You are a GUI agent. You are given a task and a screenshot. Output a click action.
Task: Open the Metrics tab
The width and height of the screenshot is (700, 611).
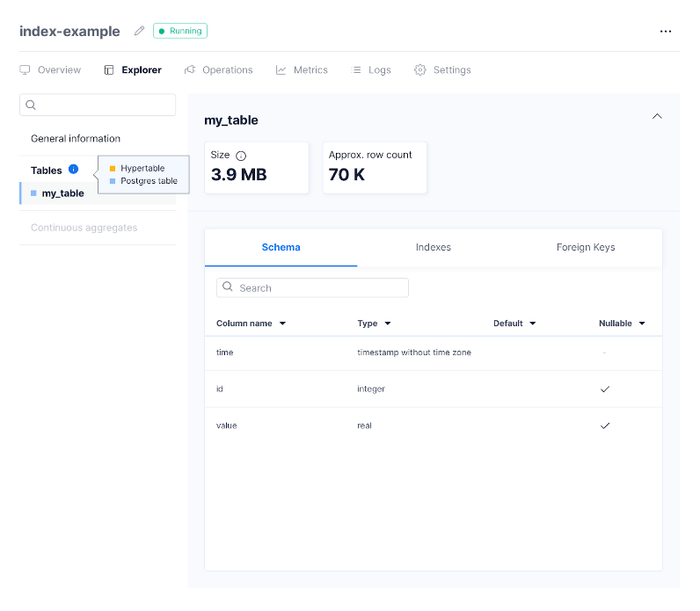click(x=302, y=70)
